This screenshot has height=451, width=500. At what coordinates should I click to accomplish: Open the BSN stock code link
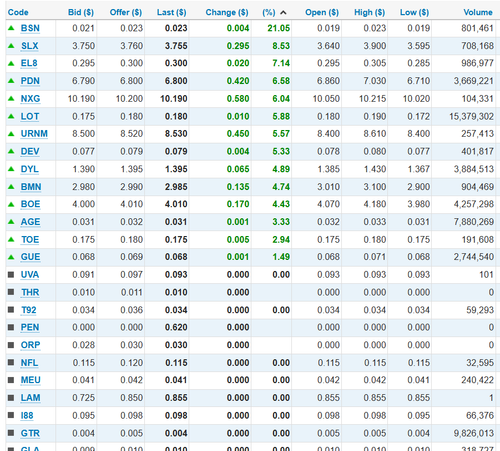[x=30, y=28]
